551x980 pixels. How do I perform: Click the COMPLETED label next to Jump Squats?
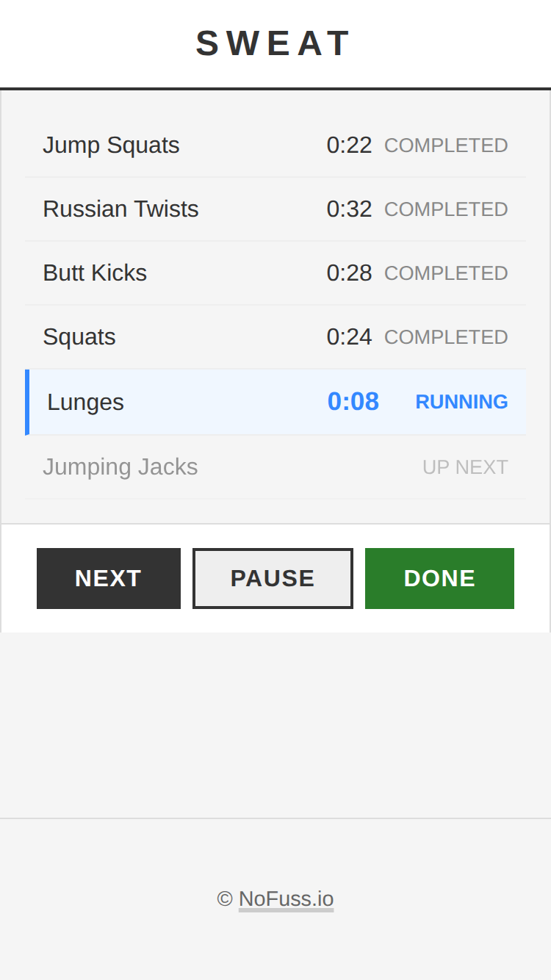(x=445, y=145)
